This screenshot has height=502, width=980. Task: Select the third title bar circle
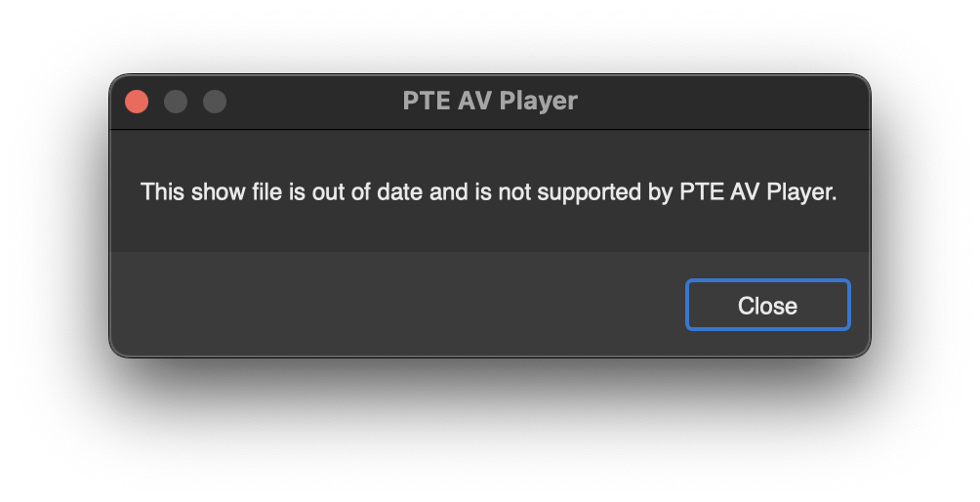click(x=215, y=102)
